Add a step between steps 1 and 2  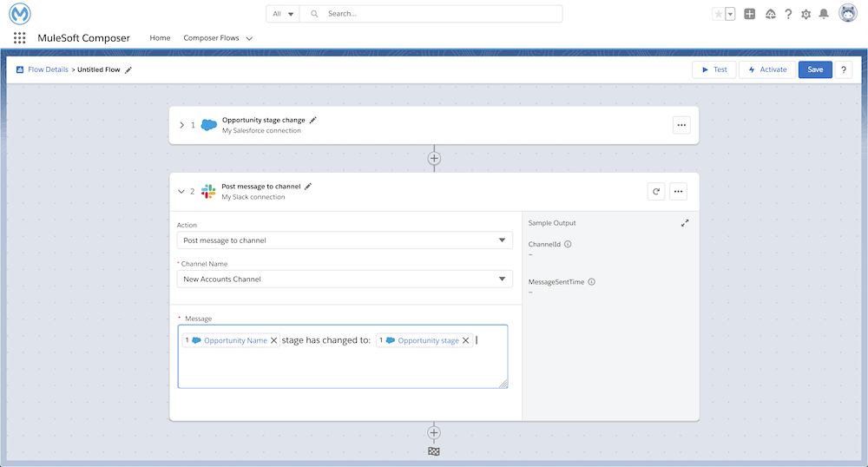[434, 159]
